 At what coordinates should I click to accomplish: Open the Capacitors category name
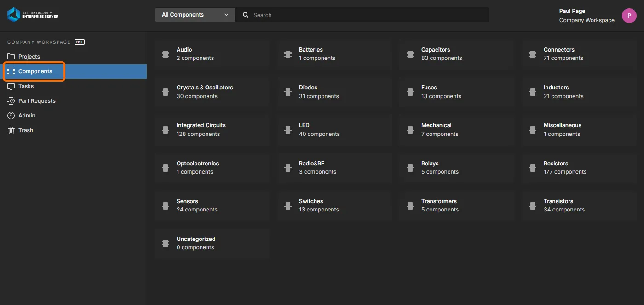click(x=436, y=50)
